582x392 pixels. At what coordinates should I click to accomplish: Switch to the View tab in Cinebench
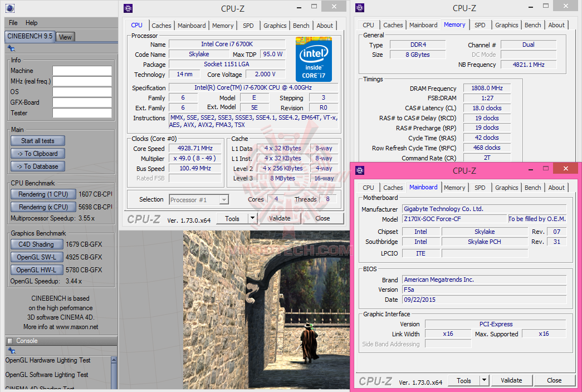65,37
